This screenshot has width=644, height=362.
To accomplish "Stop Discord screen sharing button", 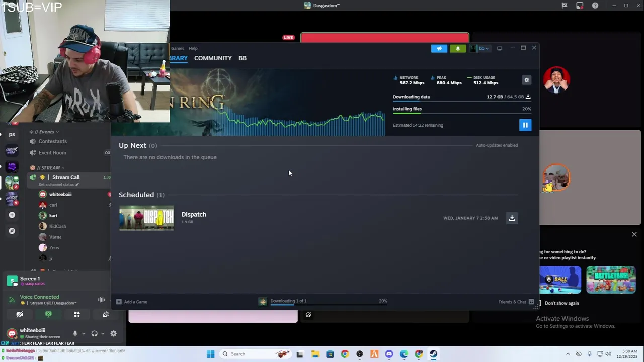I will click(48, 314).
